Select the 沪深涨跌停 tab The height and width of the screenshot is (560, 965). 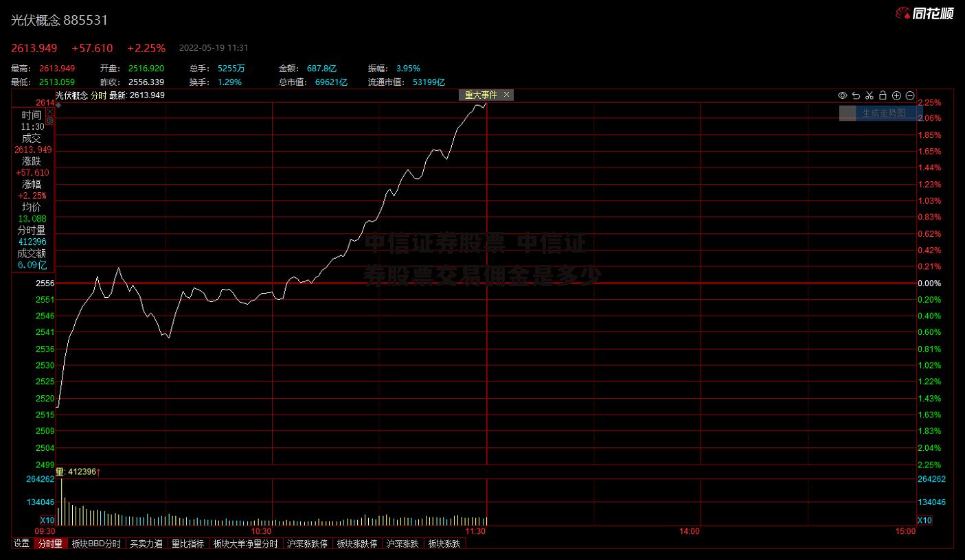[x=307, y=544]
